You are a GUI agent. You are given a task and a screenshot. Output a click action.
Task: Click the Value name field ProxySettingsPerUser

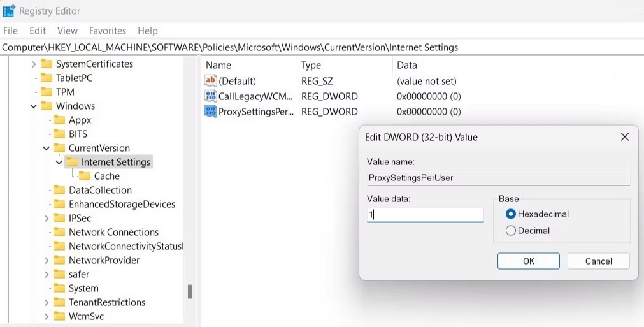tap(498, 178)
